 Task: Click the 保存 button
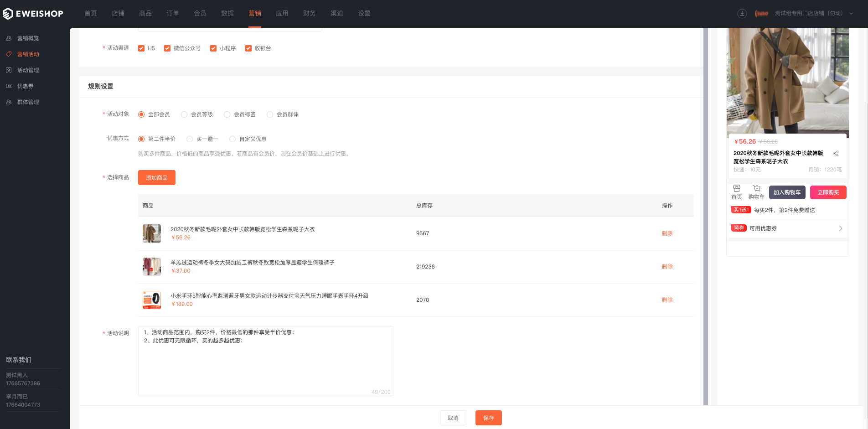(489, 418)
